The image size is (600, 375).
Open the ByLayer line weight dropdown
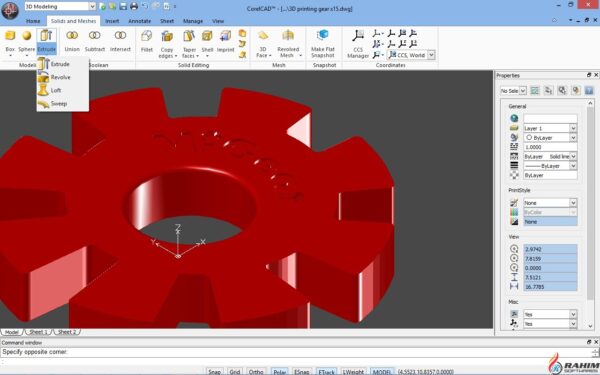coord(573,166)
